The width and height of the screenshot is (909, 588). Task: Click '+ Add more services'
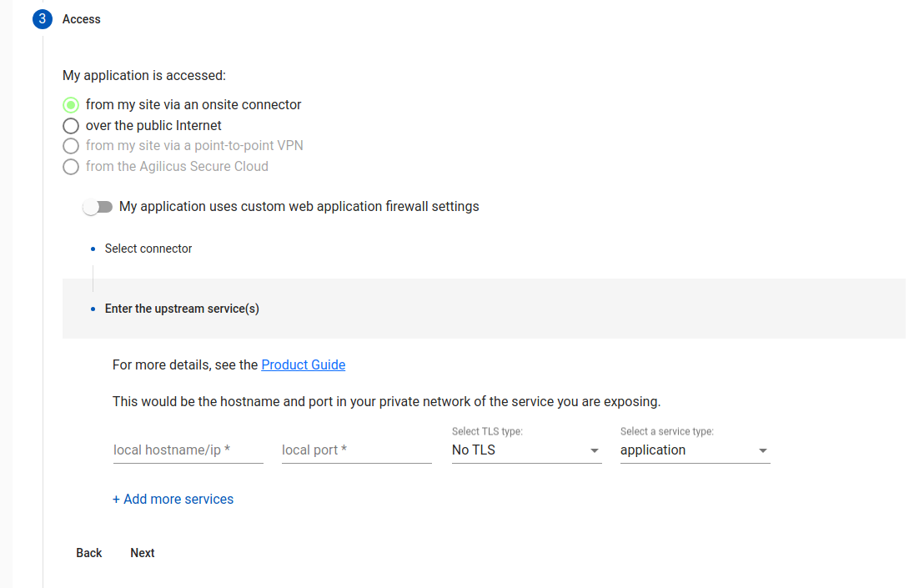(x=173, y=499)
